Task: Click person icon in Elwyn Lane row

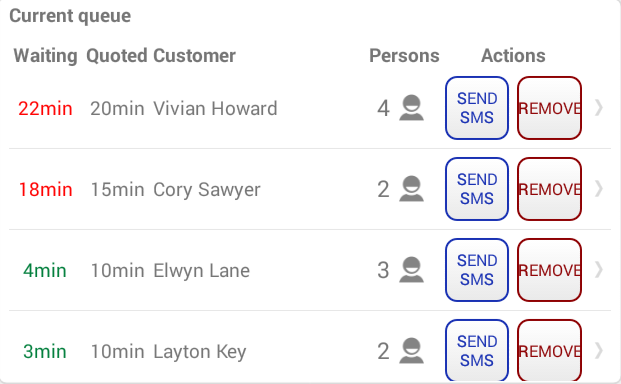Action: click(x=411, y=270)
